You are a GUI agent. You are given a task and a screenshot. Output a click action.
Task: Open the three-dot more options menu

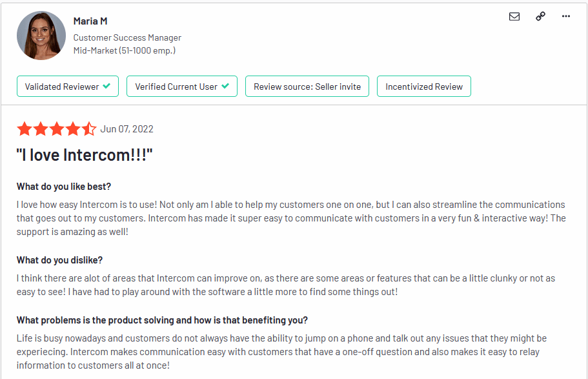point(566,16)
